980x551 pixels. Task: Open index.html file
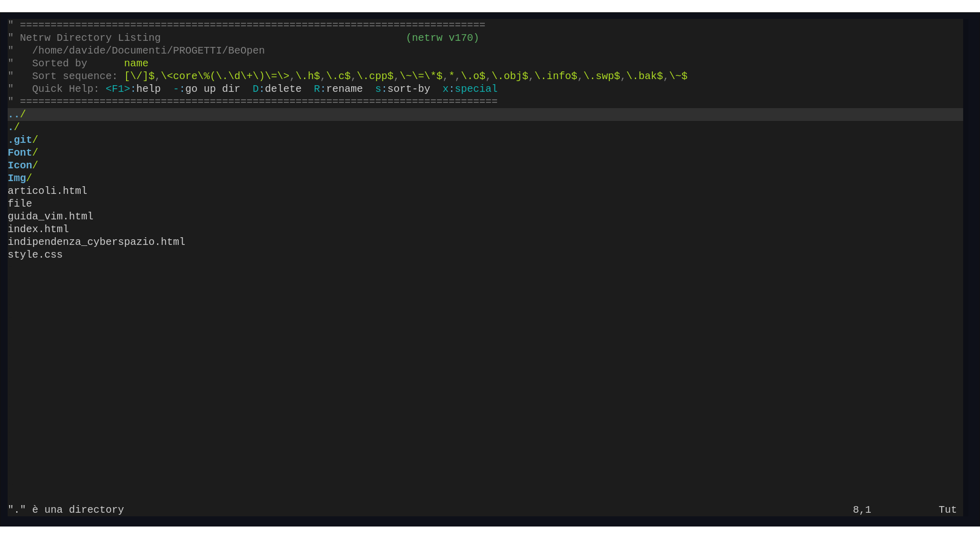tap(38, 229)
